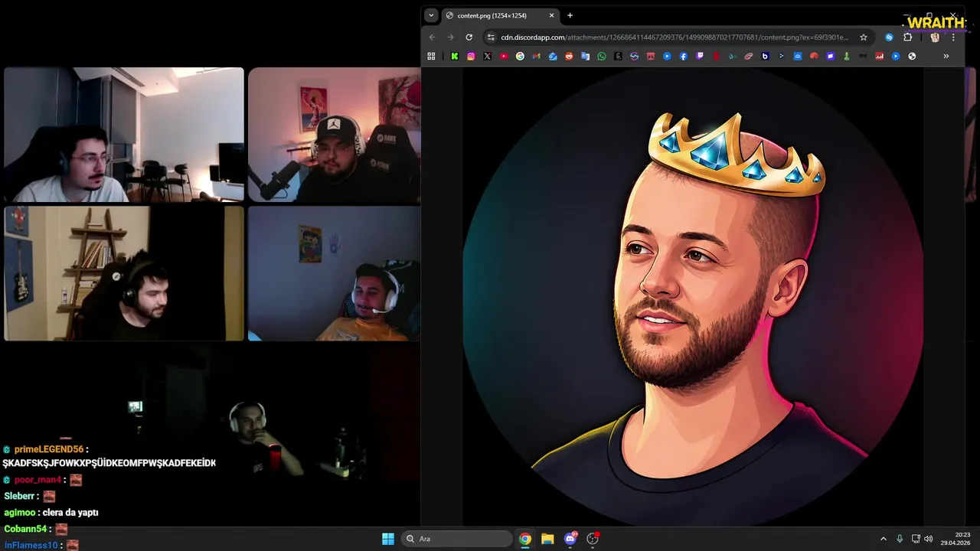Click the microphone tray icon
Viewport: 980px width, 551px height.
click(x=900, y=539)
